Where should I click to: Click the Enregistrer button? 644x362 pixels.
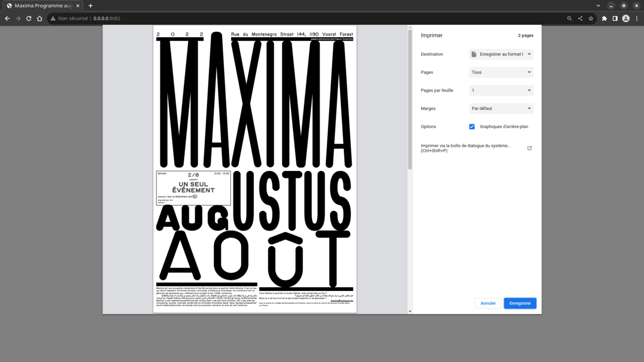(x=520, y=303)
